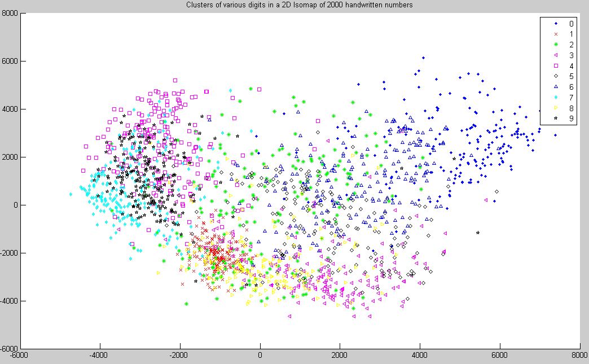Click the x-axis tick label 0
This screenshot has height=364, width=589.
pos(260,356)
